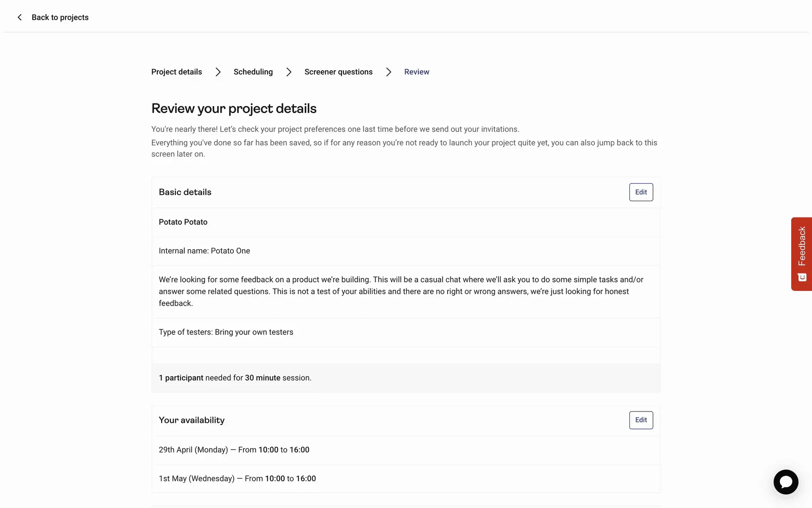Click chevron after Screener questions
This screenshot has height=508, width=812.
388,72
